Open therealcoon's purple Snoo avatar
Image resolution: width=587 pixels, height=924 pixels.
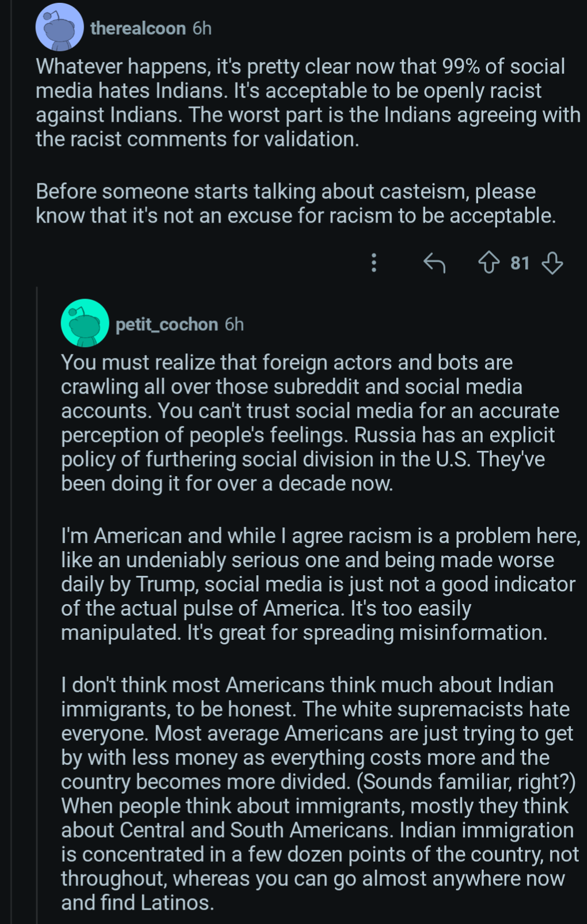pos(60,28)
